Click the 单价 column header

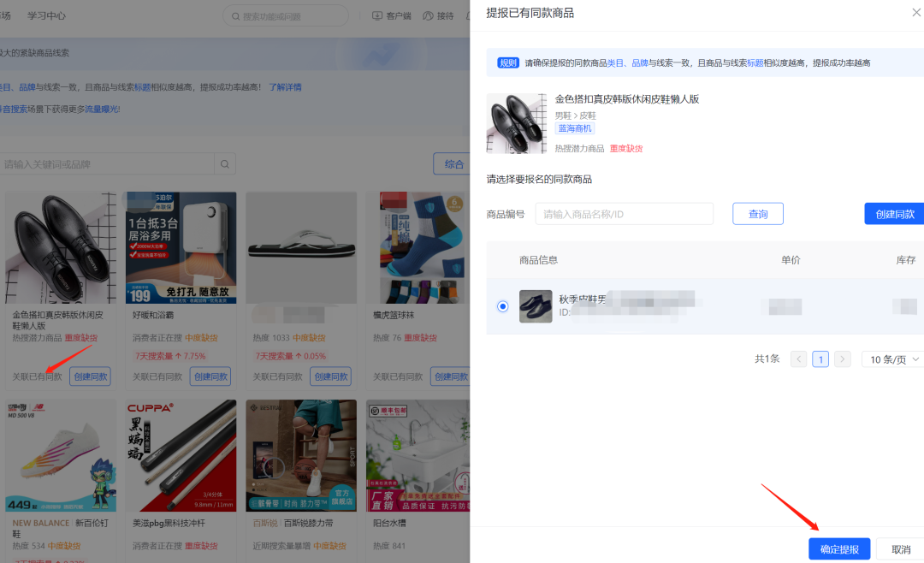coord(791,259)
